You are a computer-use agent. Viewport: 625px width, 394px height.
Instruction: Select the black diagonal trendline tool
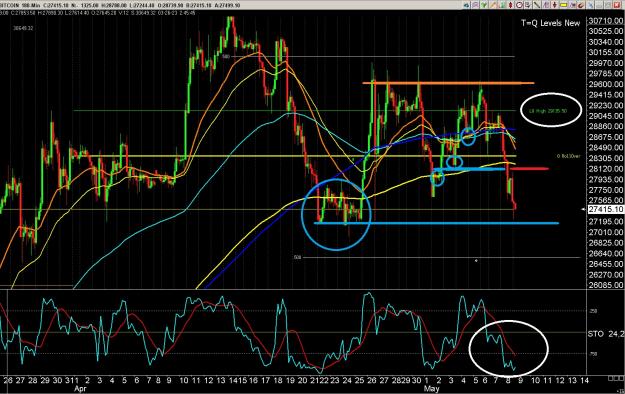pyautogui.click(x=537, y=5)
